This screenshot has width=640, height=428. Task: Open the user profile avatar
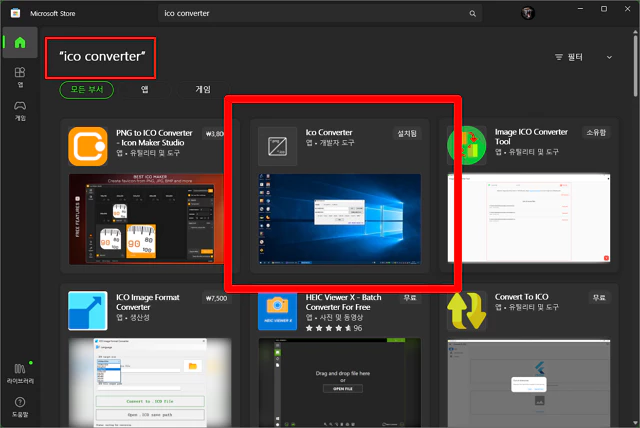click(528, 13)
